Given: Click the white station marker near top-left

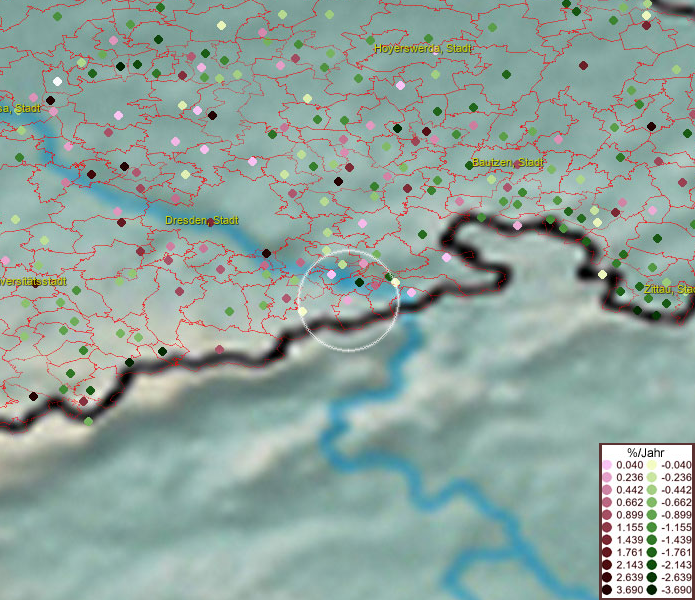Looking at the screenshot, I should tap(57, 81).
